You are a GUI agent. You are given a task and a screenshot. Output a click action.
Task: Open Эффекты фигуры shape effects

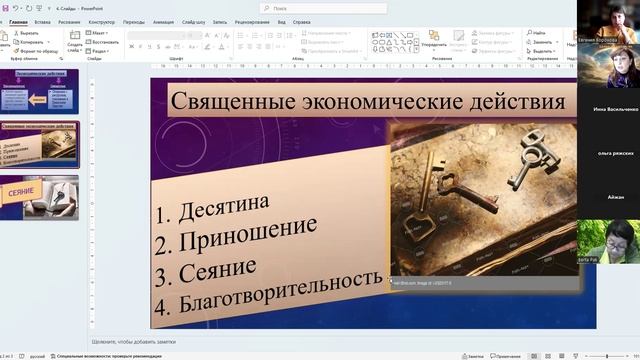tap(493, 51)
